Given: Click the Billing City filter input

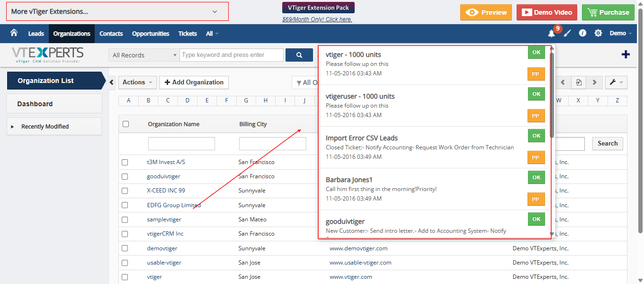Looking at the screenshot, I should (273, 144).
